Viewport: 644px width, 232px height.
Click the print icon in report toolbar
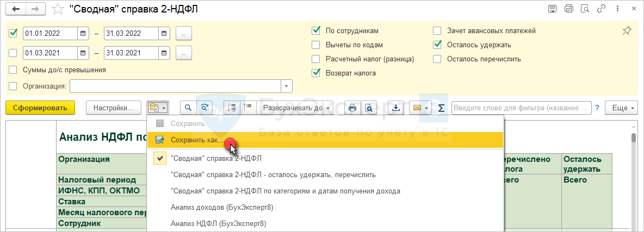(x=352, y=108)
